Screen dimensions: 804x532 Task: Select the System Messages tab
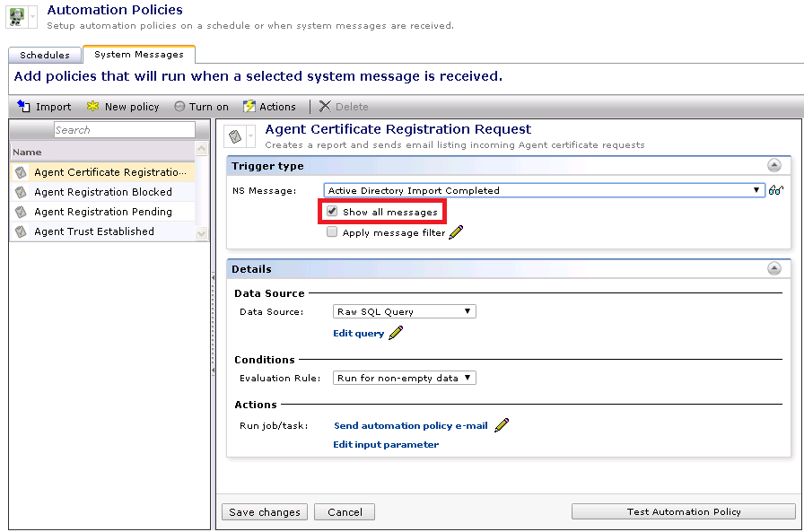138,55
